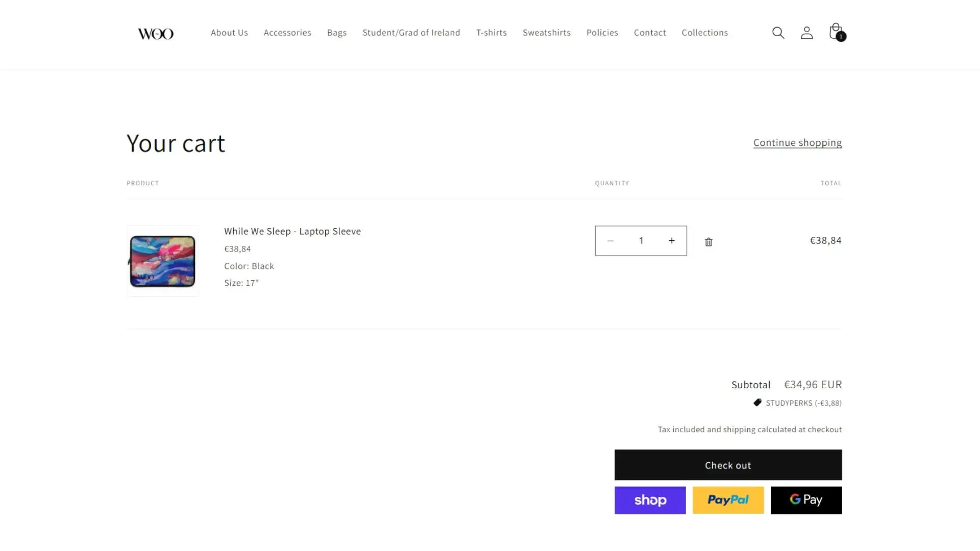Pay with the Google Pay button
Viewport: 980px width, 551px height.
point(806,500)
